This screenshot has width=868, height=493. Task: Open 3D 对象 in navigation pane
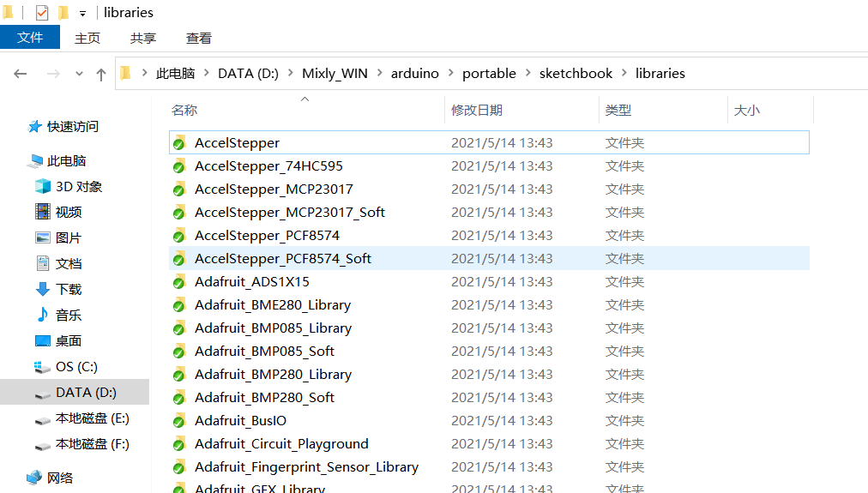(x=79, y=186)
